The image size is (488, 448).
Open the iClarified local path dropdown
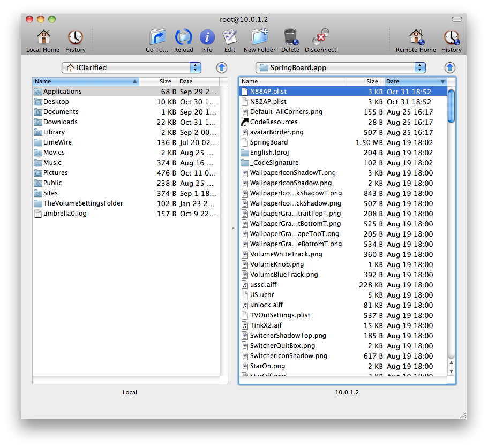click(x=131, y=67)
